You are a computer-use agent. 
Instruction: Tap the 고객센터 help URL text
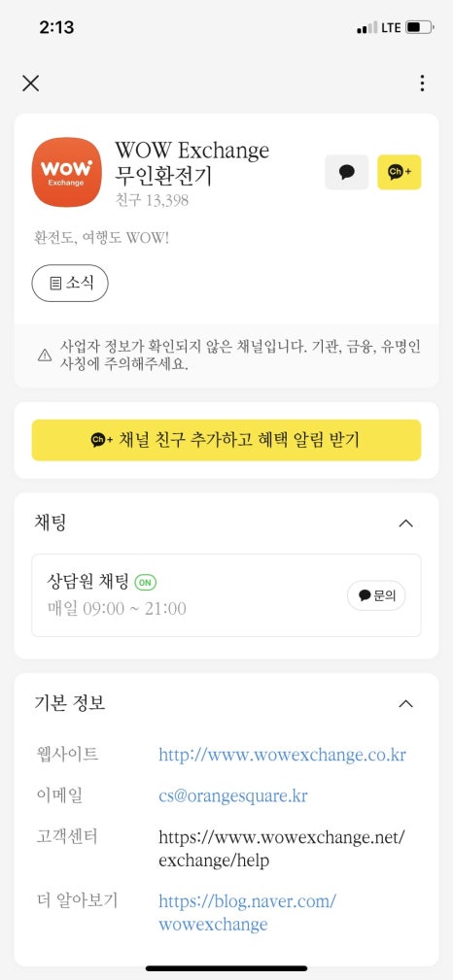click(x=282, y=849)
